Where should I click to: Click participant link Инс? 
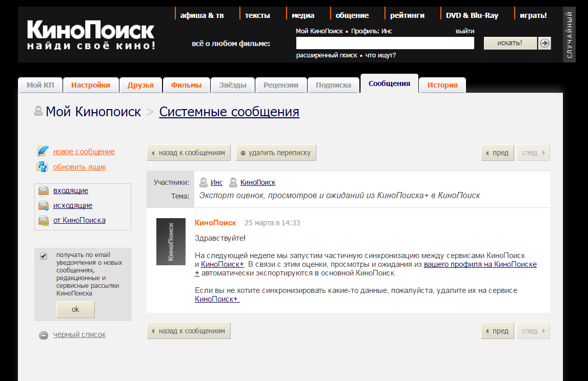[216, 182]
